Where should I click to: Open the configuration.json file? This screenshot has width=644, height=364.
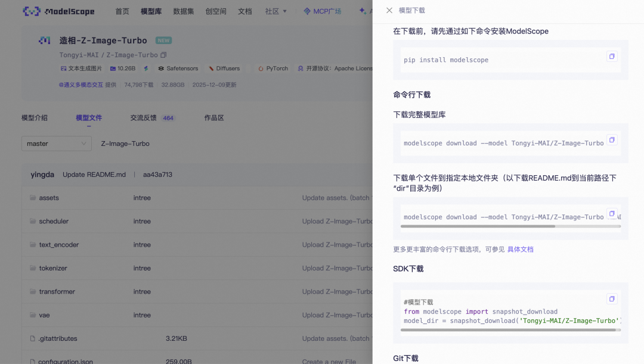(66, 362)
